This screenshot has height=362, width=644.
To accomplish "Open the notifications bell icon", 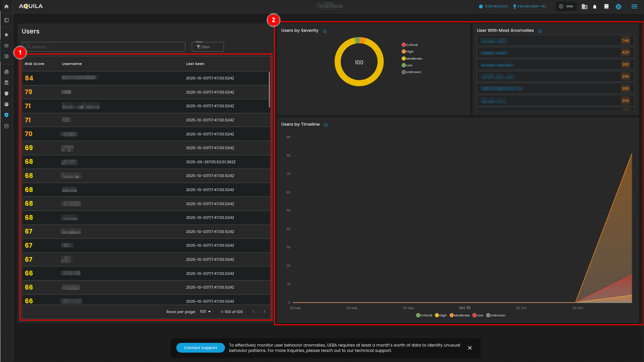I will tap(595, 7).
